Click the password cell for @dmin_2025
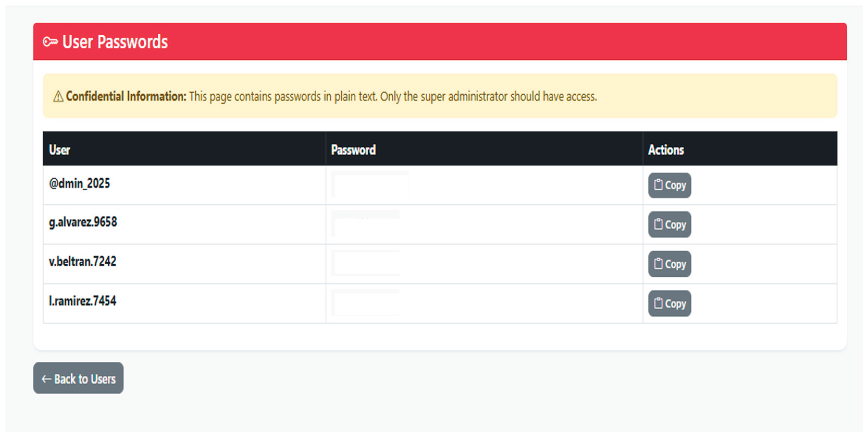This screenshot has width=868, height=438. pos(370,184)
